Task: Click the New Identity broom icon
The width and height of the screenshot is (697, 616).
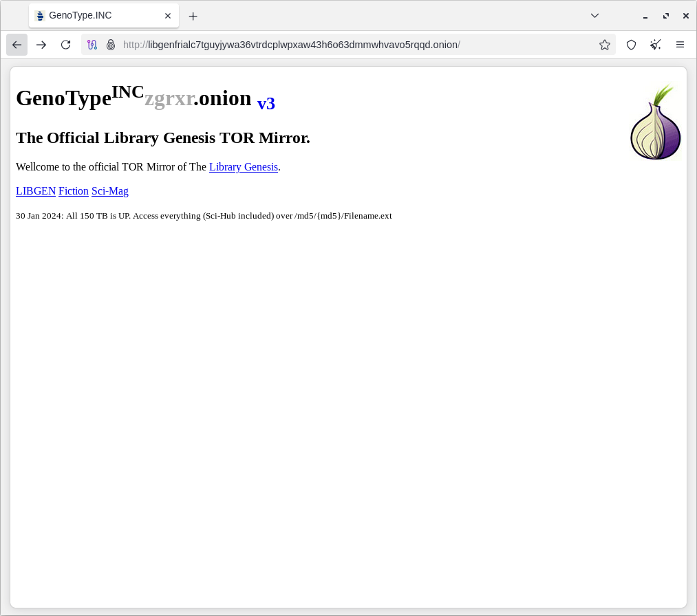Action: pos(656,45)
